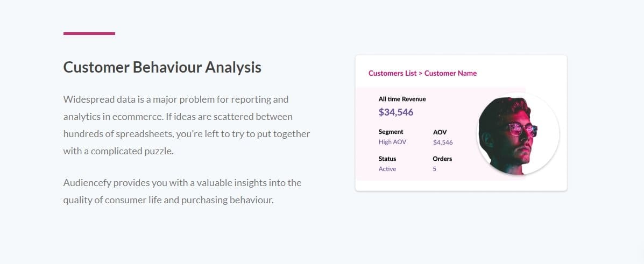Click the breadcrumb arrow separator
The image size is (644, 264).
pyautogui.click(x=420, y=73)
